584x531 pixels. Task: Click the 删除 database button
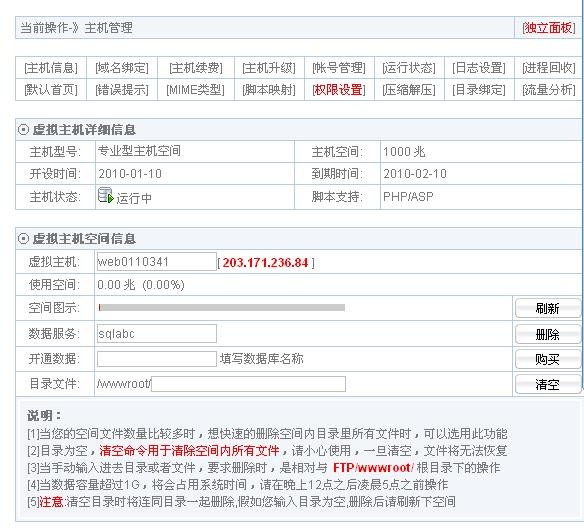pyautogui.click(x=548, y=334)
